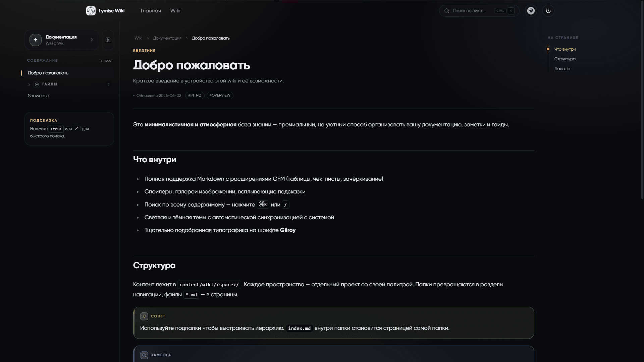Click the active outline marker dot
The width and height of the screenshot is (644, 362).
pos(548,49)
